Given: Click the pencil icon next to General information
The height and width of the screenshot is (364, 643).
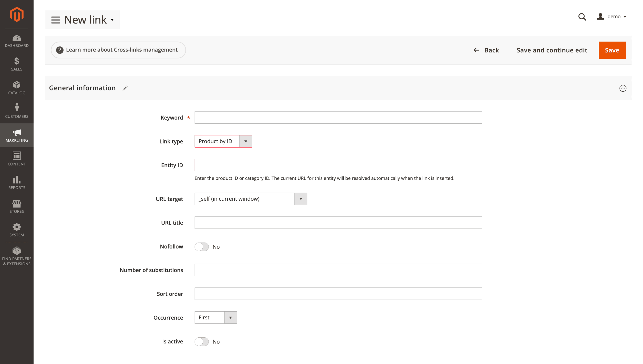Looking at the screenshot, I should click(125, 88).
